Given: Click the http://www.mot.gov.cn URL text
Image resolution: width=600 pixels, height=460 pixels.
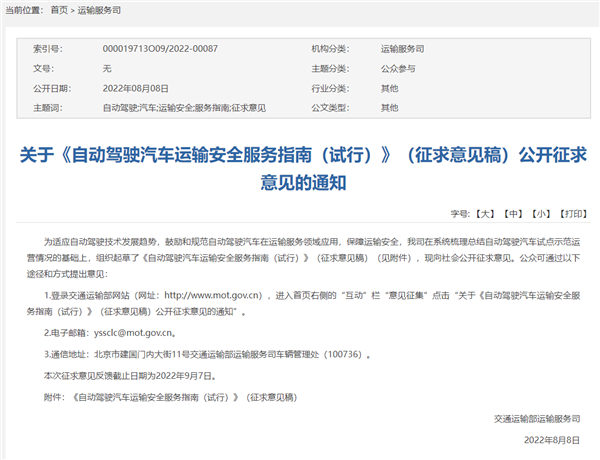Looking at the screenshot, I should 213,295.
